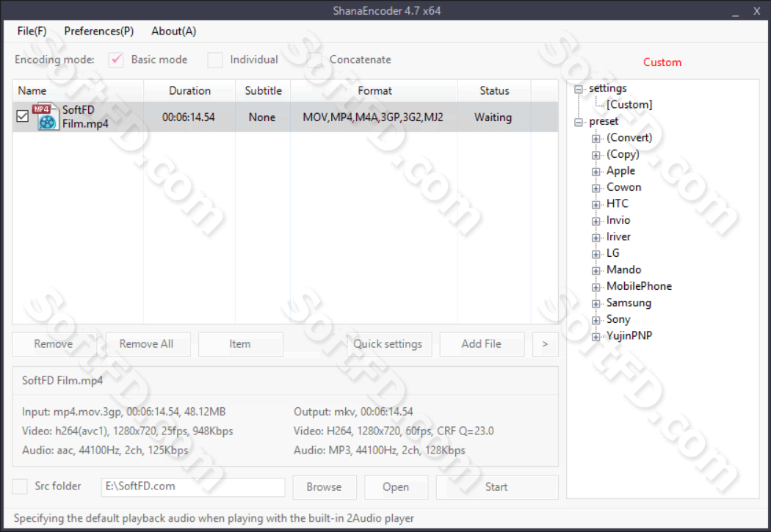Click the Remove All button
771x532 pixels.
pyautogui.click(x=147, y=344)
